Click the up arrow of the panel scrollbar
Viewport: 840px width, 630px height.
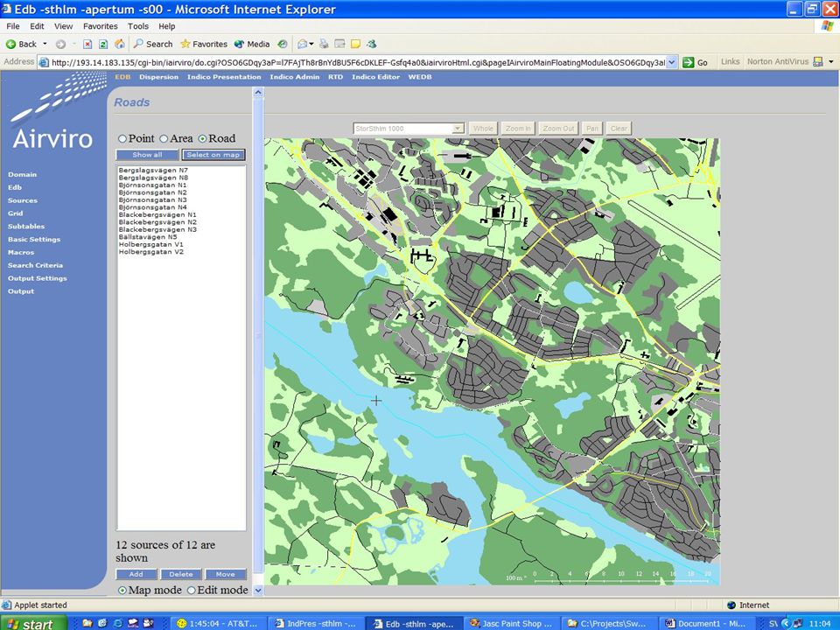(258, 93)
